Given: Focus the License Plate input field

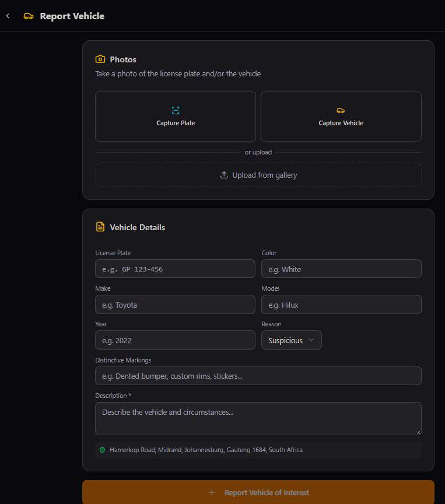Looking at the screenshot, I should pos(175,269).
